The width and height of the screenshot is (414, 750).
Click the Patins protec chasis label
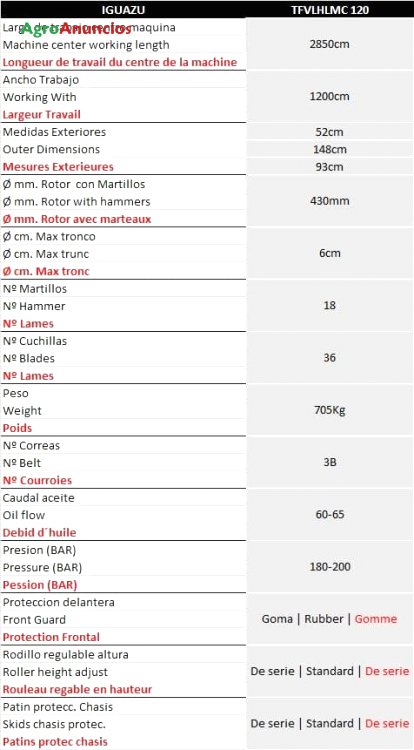click(x=55, y=742)
